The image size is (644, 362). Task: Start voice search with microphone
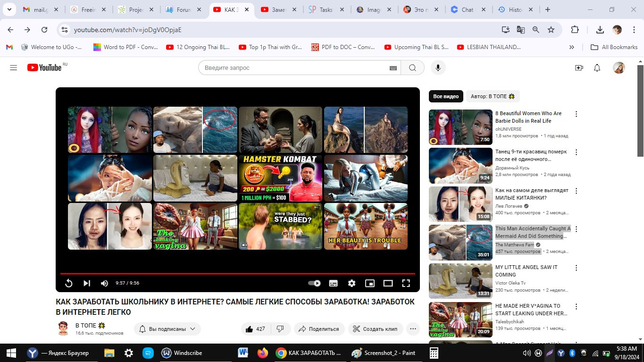click(x=438, y=68)
